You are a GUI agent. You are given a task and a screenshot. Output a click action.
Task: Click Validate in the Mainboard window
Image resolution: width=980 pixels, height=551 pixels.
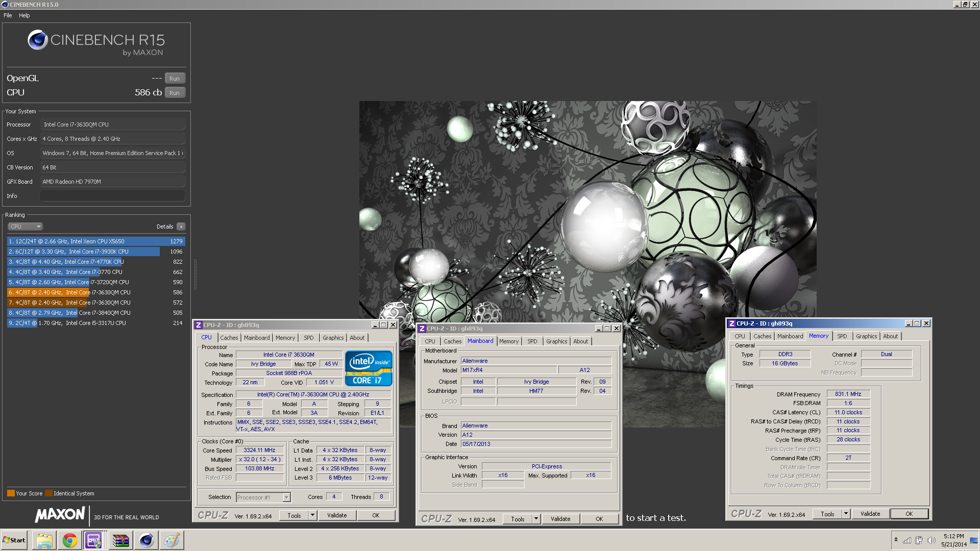click(560, 519)
